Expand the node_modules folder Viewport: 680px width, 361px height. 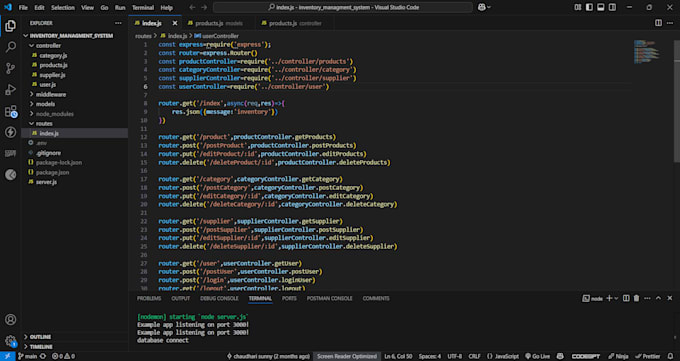(x=55, y=114)
